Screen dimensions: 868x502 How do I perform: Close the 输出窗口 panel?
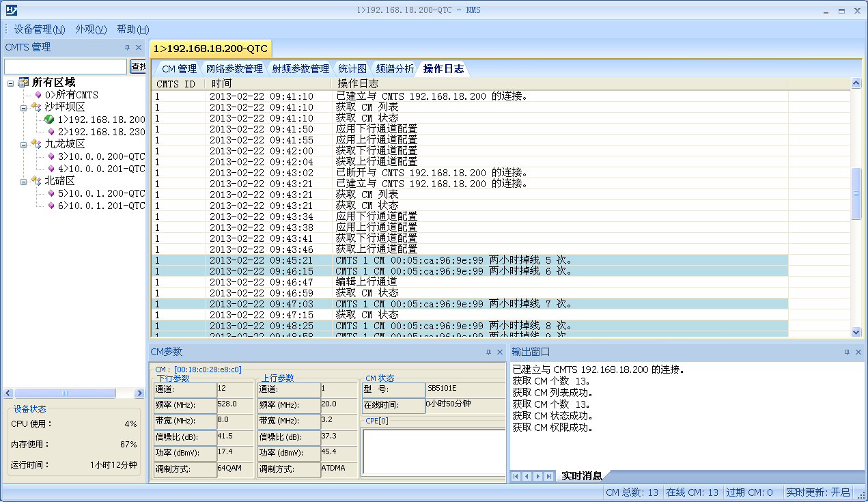(858, 352)
